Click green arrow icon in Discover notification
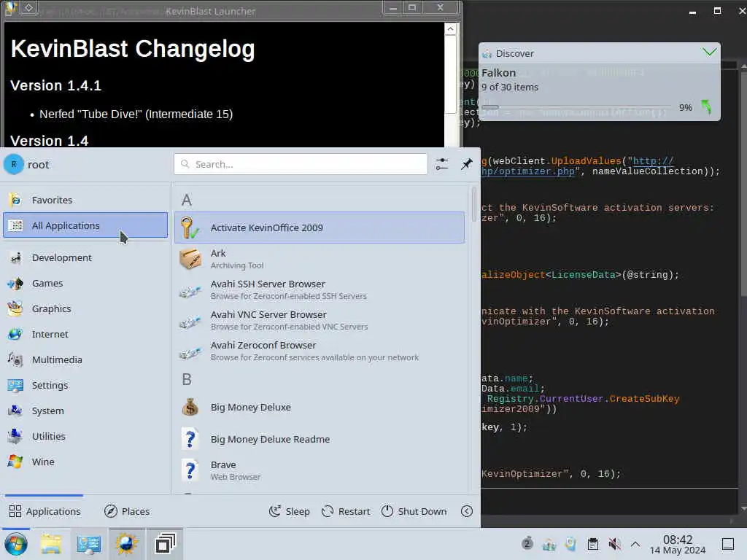 (x=706, y=107)
